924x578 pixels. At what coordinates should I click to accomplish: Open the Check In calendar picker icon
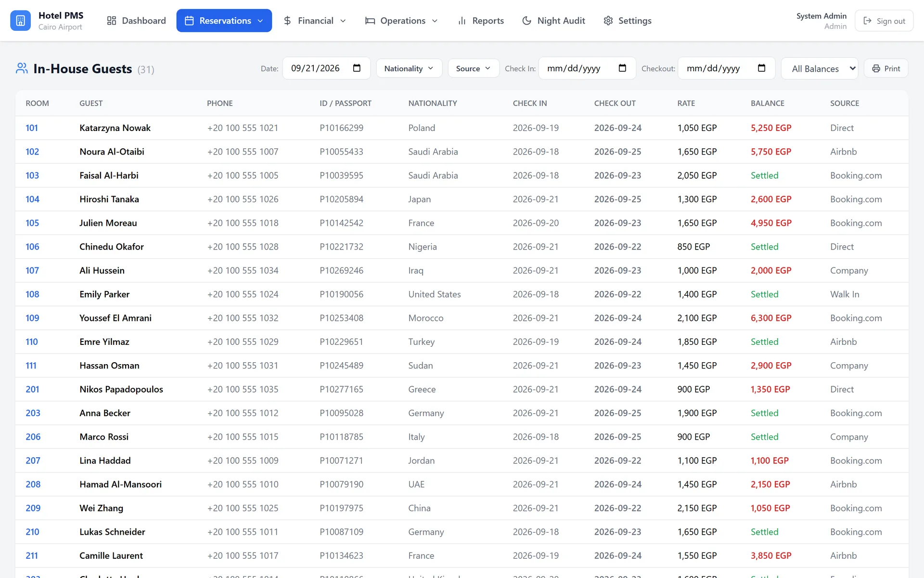[x=622, y=68]
